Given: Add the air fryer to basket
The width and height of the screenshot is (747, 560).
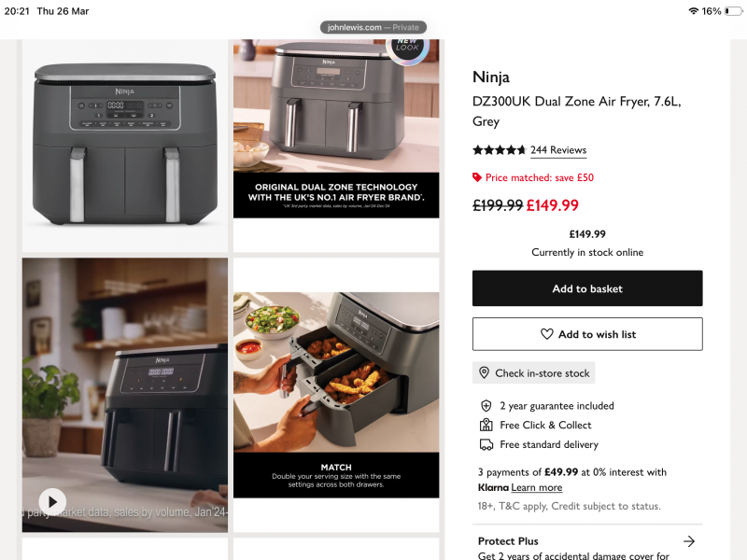Looking at the screenshot, I should coord(587,288).
